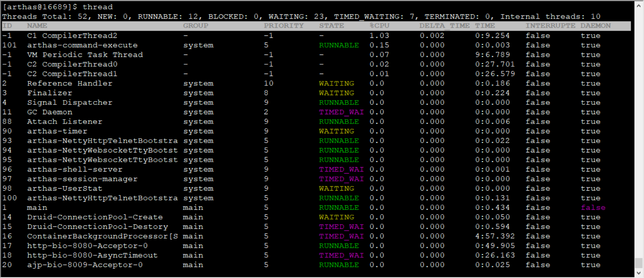Click the DELTA_TIME column header
This screenshot has width=644, height=278.
[444, 26]
